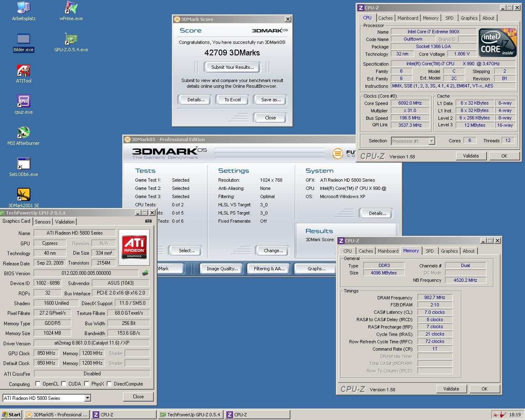Viewport: 525px width, 420px height.
Task: Toggle the PhysX checkbox in GPU-Z
Action: tap(87, 384)
